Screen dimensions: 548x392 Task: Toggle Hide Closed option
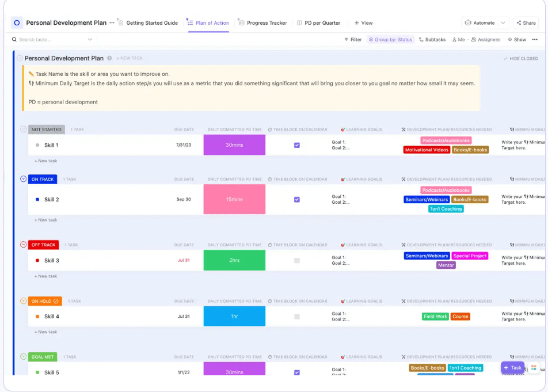pos(521,58)
